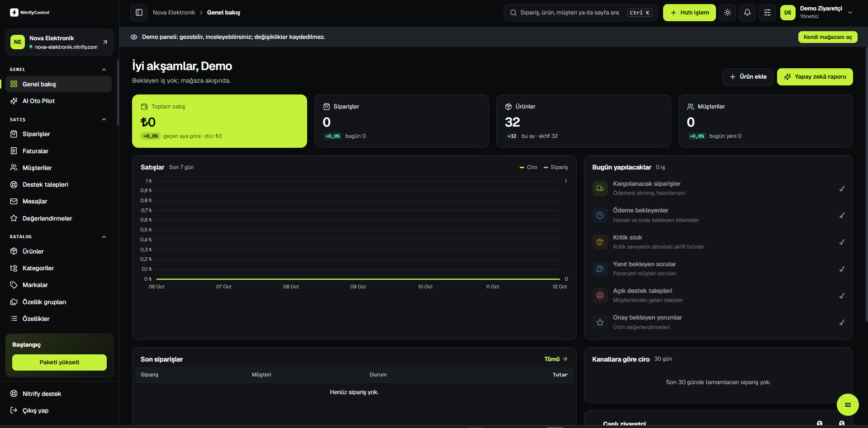Viewport: 868px width, 428px height.
Task: Open AI Oto Pilot in the sidebar
Action: coord(59,101)
